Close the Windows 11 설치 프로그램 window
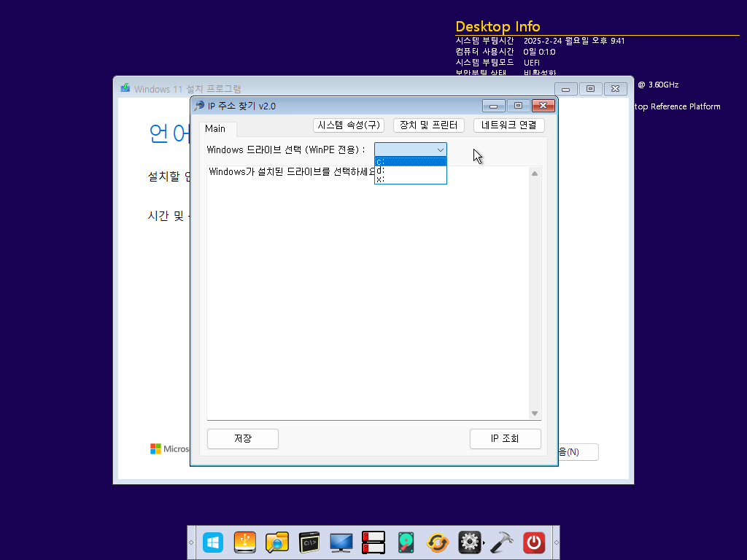The width and height of the screenshot is (747, 560). click(616, 89)
